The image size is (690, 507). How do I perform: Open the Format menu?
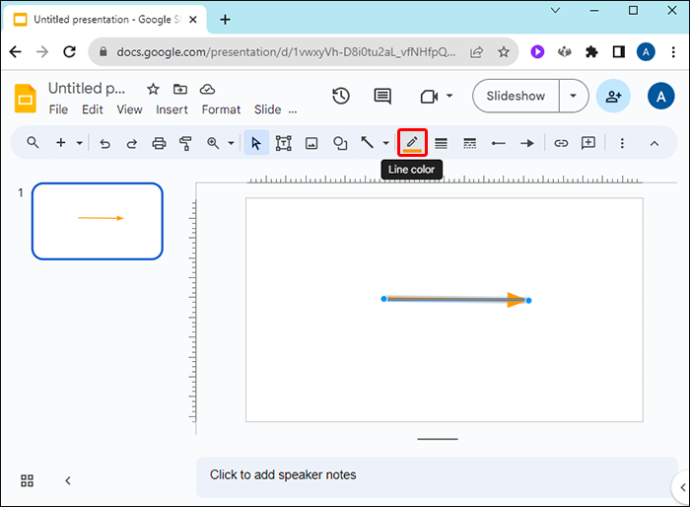221,109
